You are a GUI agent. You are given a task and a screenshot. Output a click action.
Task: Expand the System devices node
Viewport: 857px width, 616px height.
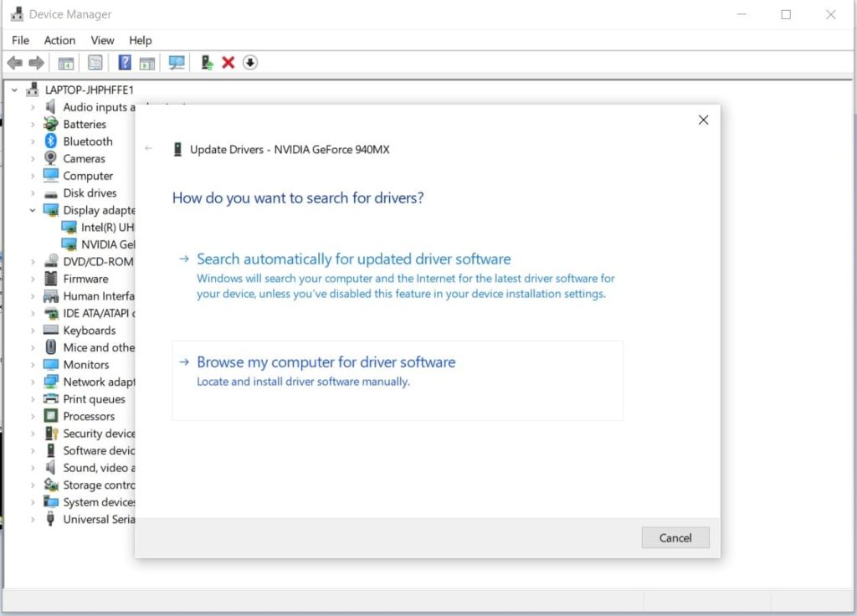(33, 502)
